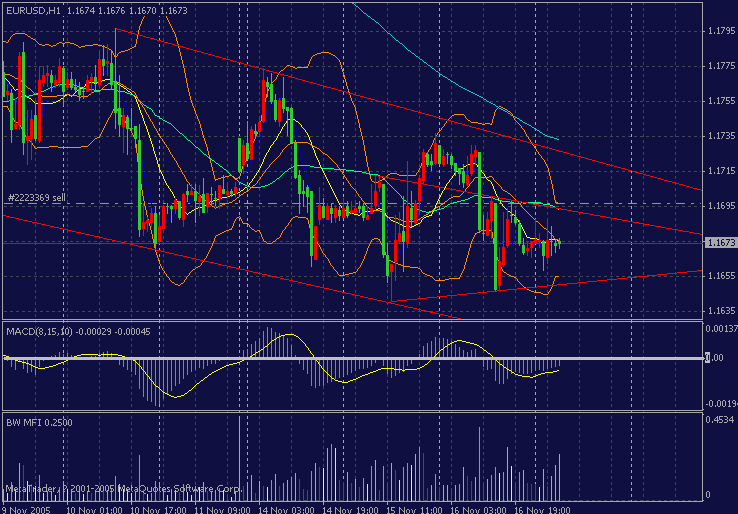Viewport: 738px width, 514px height.
Task: Click the 14 Nov 19:00 time label
Action: [351, 510]
